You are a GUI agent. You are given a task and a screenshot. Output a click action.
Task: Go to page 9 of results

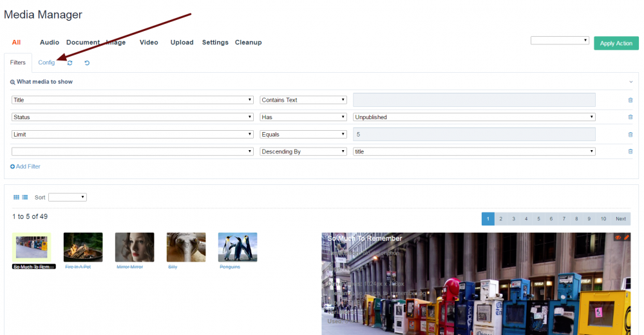589,218
